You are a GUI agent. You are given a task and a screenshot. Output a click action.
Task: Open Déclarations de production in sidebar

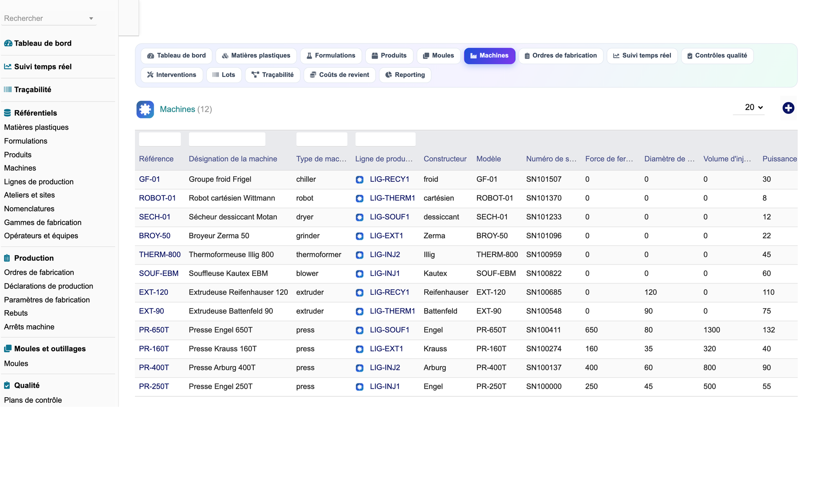[49, 286]
